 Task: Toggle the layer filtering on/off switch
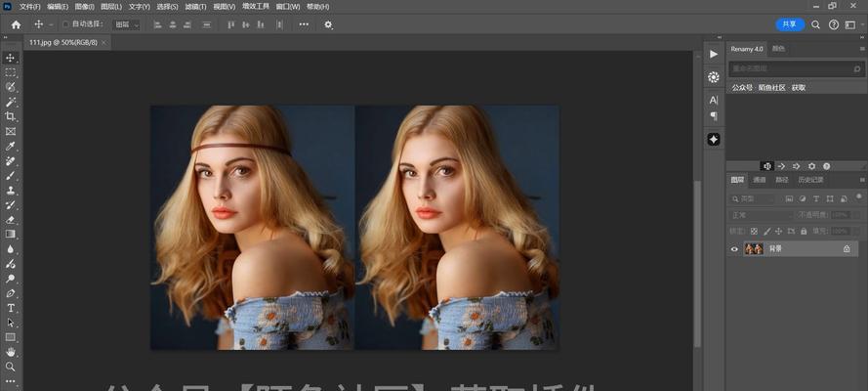859,196
